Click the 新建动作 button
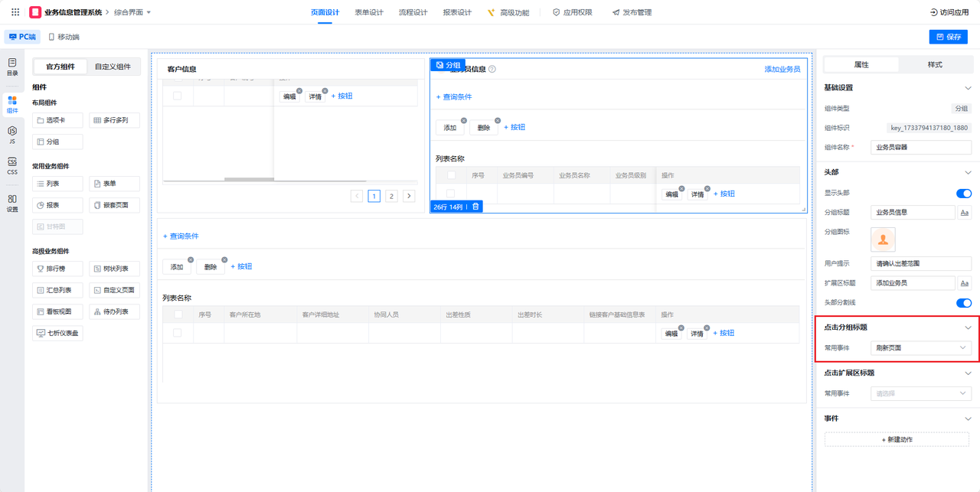The image size is (980, 492). coord(897,439)
